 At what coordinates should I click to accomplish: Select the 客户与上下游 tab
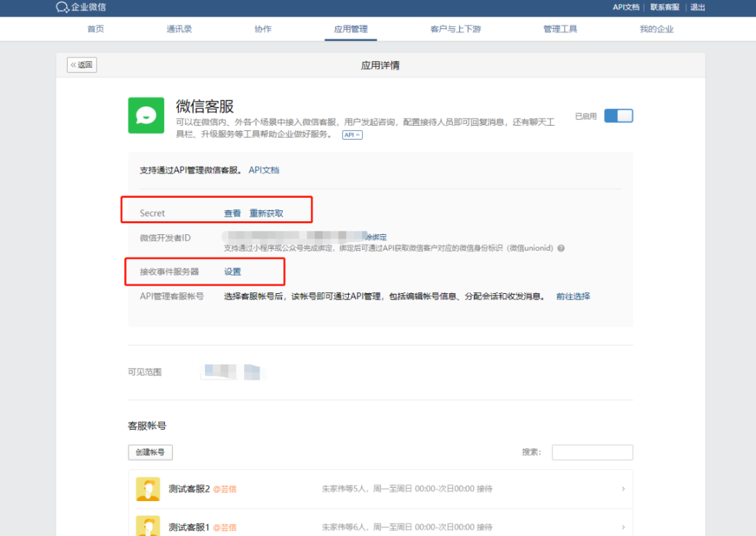click(455, 29)
